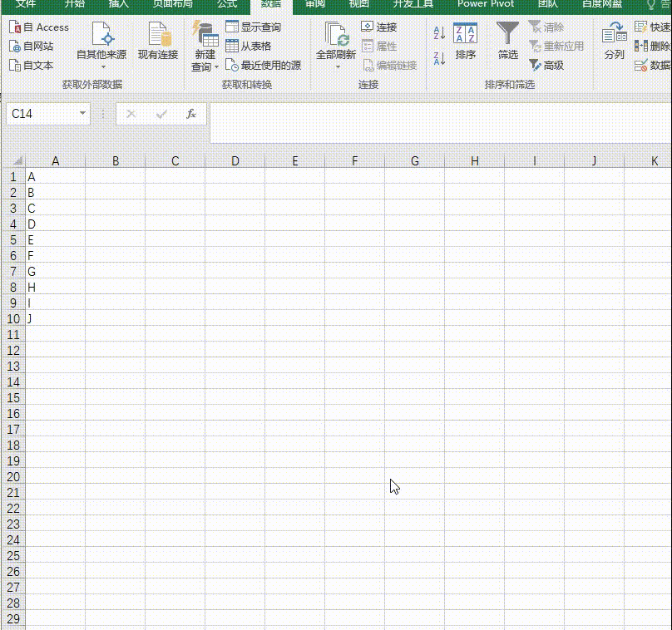
Task: Click From Table (从表格)
Action: pos(249,46)
